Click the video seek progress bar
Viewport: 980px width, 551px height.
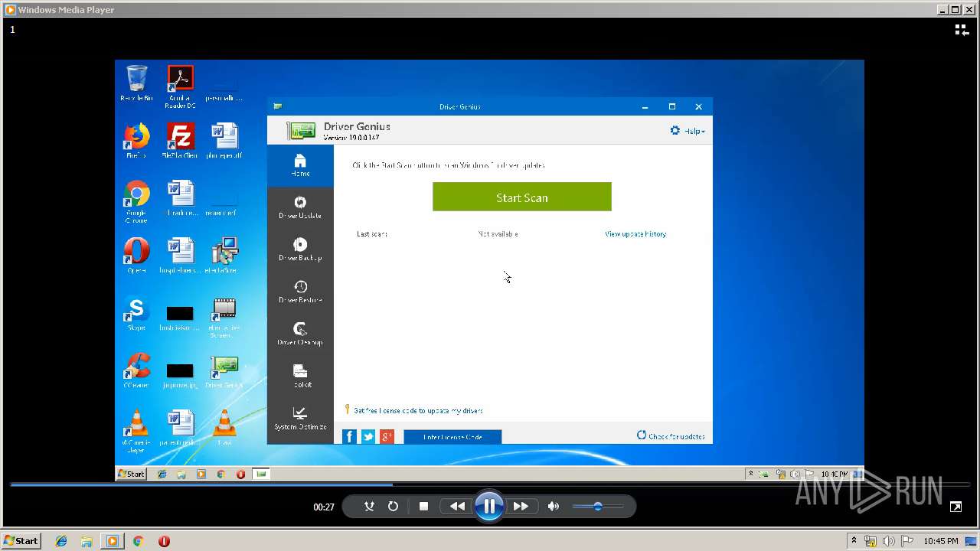coord(490,484)
